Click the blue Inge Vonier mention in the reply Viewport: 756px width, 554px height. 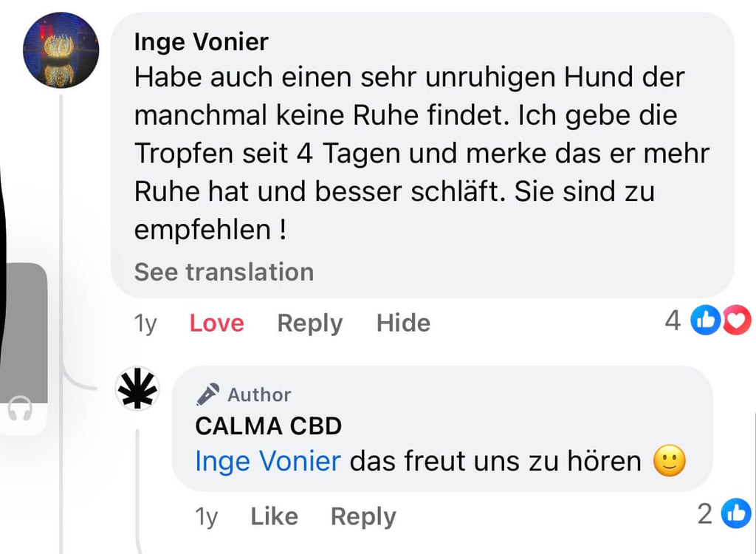[267, 462]
